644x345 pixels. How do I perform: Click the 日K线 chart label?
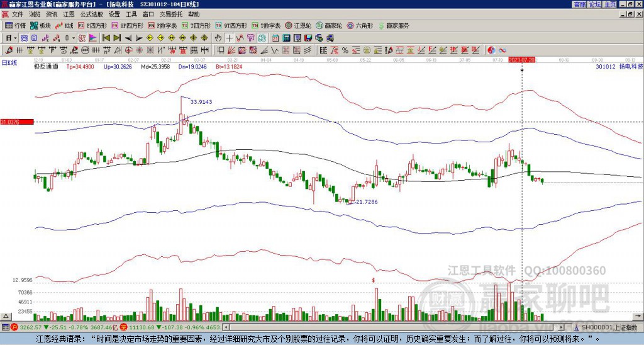click(10, 62)
